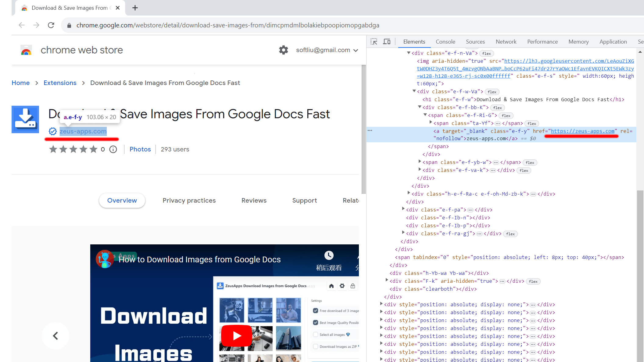Open the Application DevTools tab
644x362 pixels.
[x=613, y=42]
